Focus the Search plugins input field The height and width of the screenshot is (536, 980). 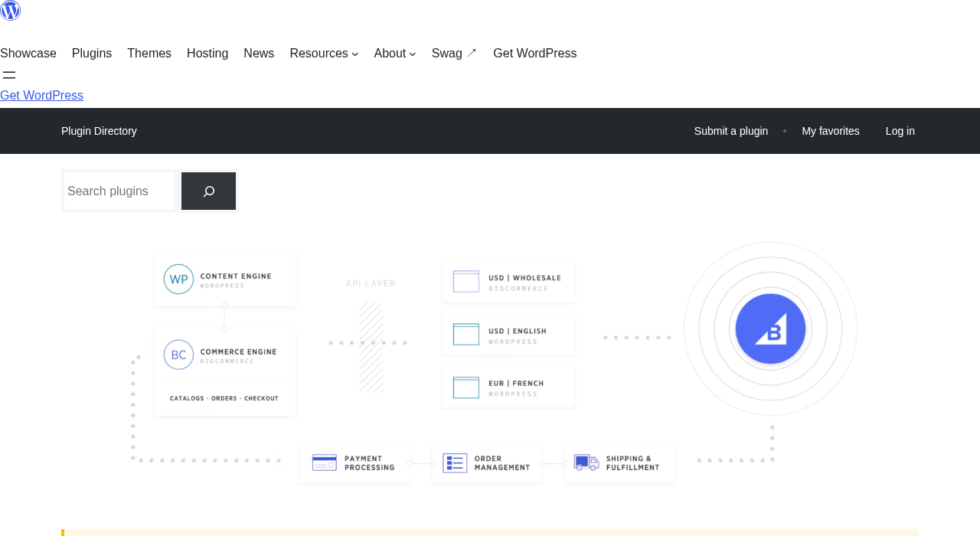119,191
